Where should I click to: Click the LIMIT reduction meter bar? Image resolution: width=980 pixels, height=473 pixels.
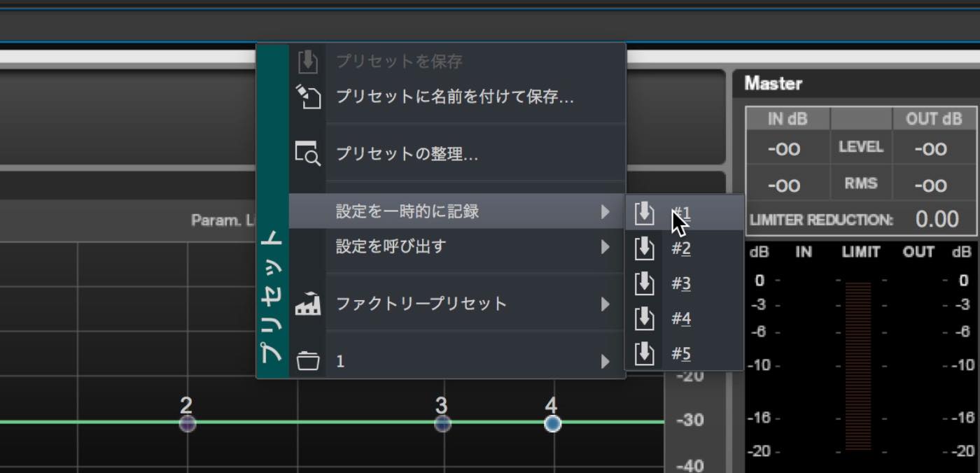(x=858, y=365)
